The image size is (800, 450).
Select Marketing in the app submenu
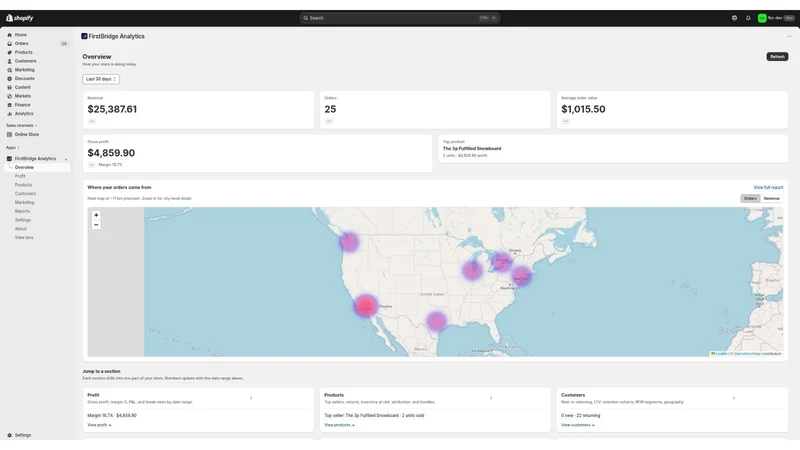pos(24,203)
